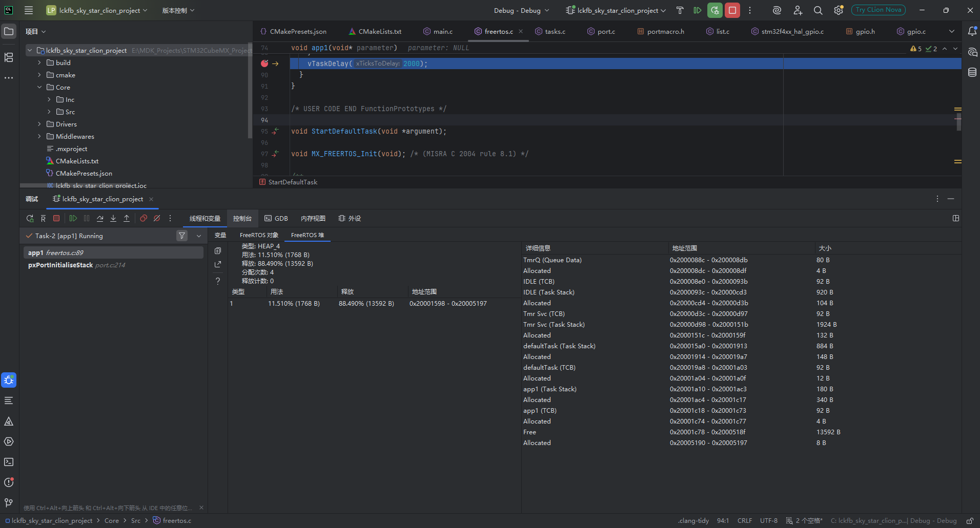Expand the build folder

[x=39, y=62]
